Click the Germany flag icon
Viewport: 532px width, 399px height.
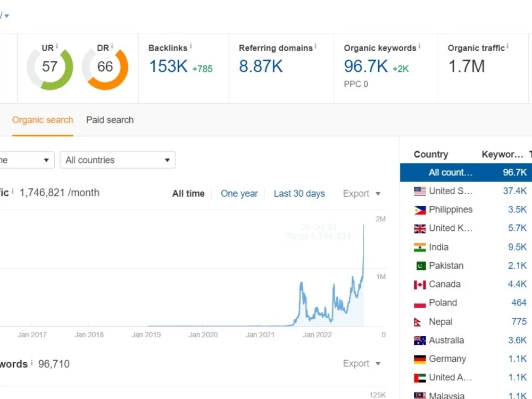(420, 359)
